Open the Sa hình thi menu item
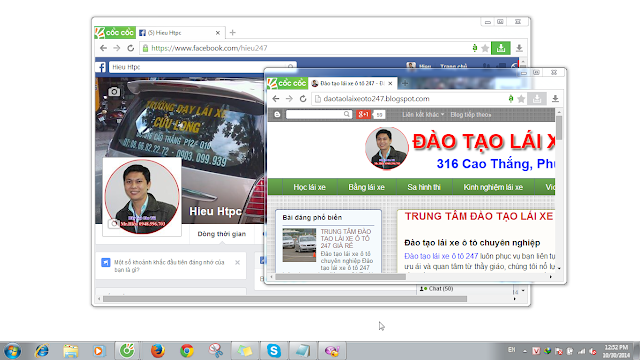The width and height of the screenshot is (640, 360). pyautogui.click(x=424, y=187)
